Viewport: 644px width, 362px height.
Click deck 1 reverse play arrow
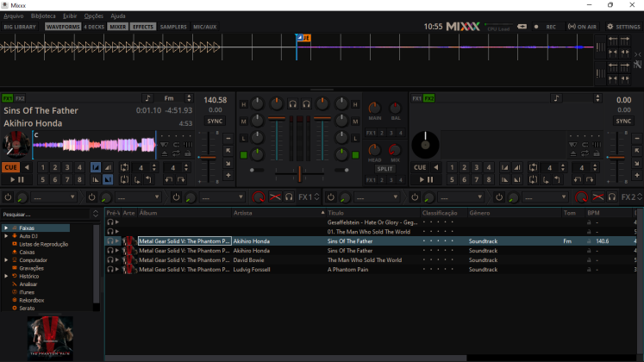[27, 167]
